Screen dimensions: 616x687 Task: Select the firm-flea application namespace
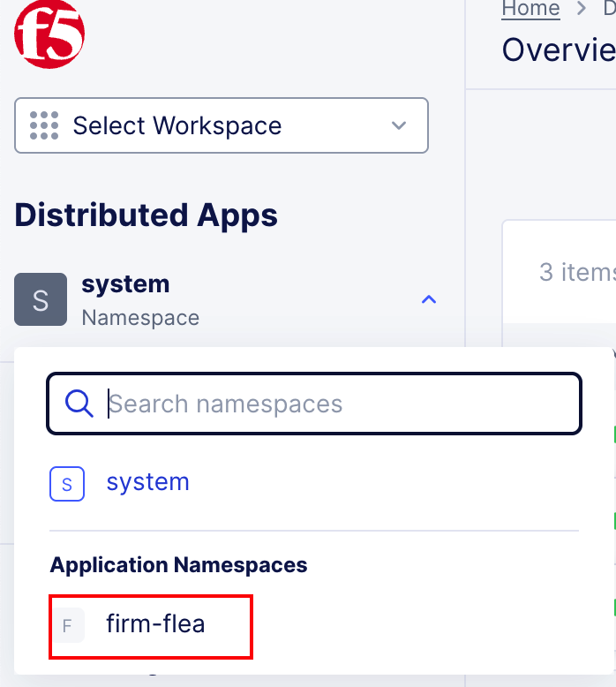pos(151,627)
